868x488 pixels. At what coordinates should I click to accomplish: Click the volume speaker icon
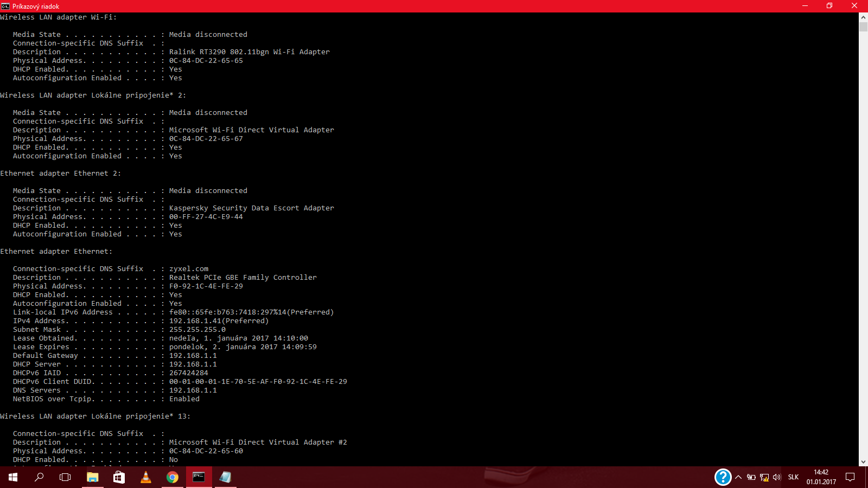pos(777,477)
